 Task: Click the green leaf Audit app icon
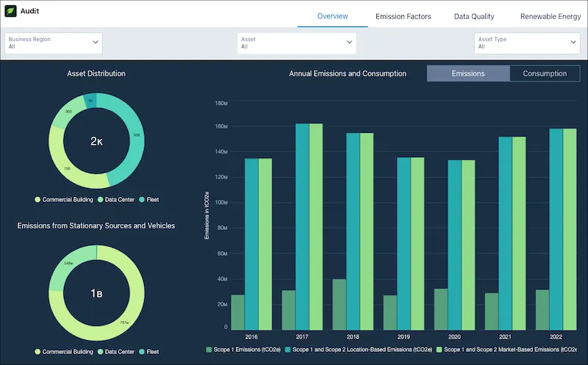10,11
